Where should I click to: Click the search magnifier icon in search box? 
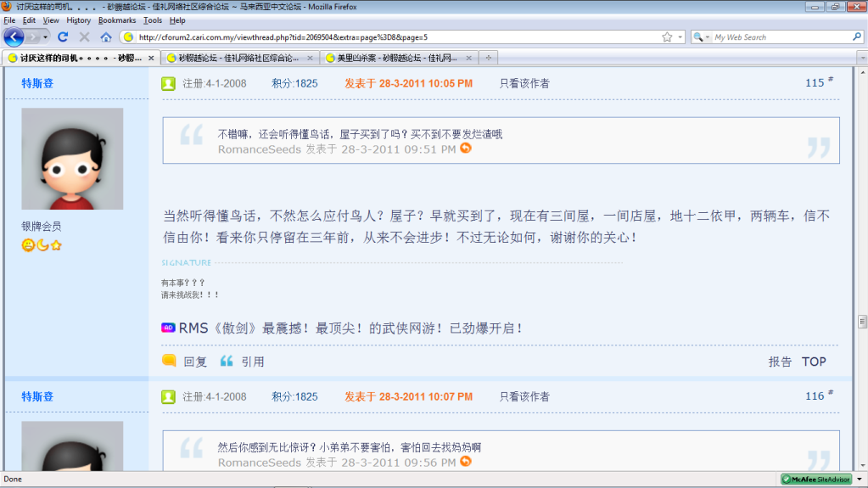click(x=857, y=37)
